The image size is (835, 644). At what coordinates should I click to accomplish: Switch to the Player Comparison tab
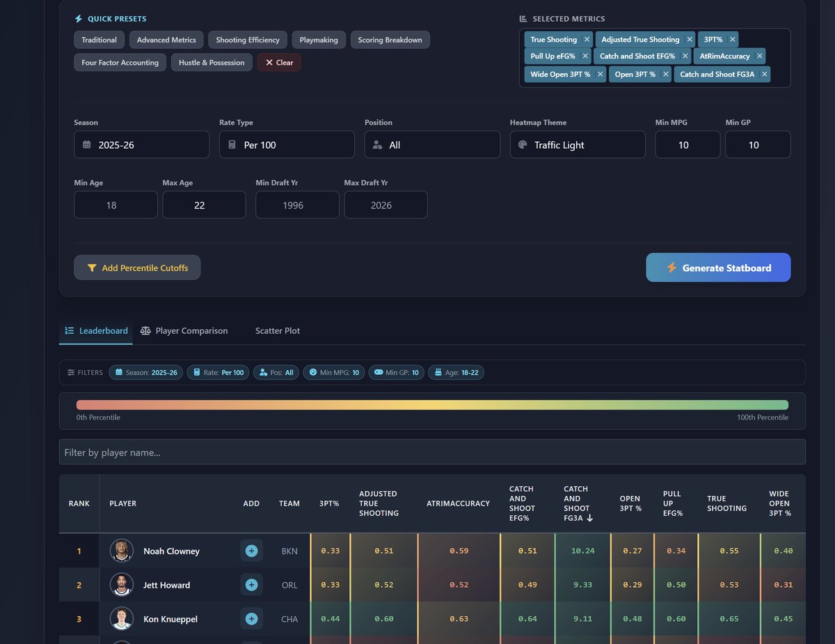point(184,331)
